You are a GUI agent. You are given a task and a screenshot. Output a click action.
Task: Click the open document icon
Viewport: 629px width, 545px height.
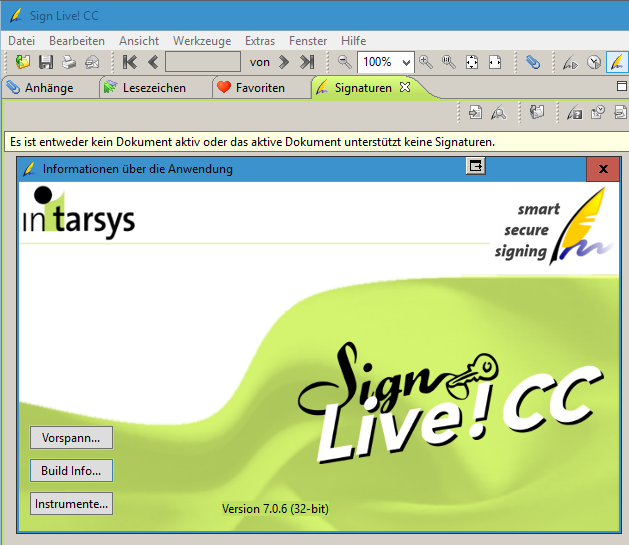click(22, 62)
